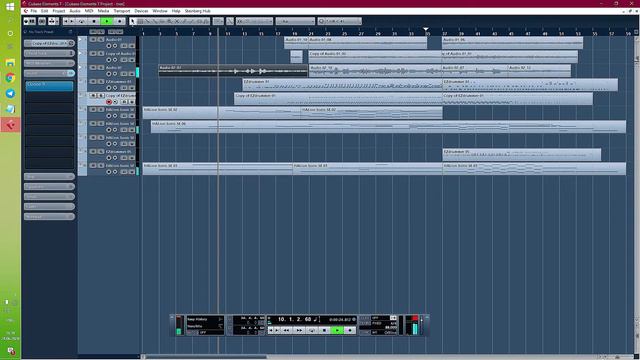Click Play in the top toolbar

coord(107,21)
